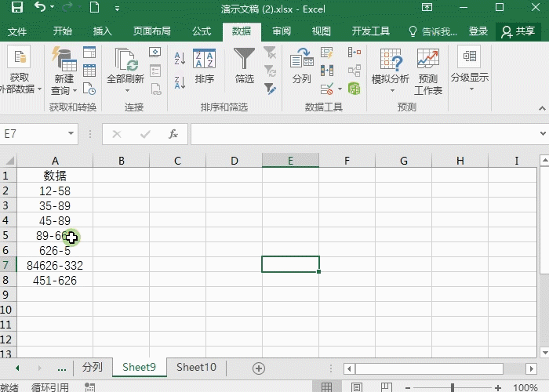The width and height of the screenshot is (549, 392).
Task: Open the connections icon
Action: click(x=155, y=53)
